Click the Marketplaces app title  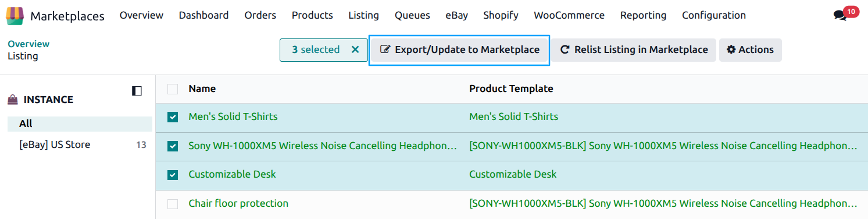tap(67, 16)
